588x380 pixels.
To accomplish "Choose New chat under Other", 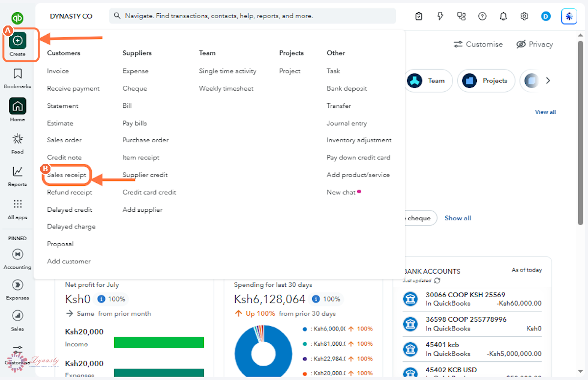I will click(341, 192).
